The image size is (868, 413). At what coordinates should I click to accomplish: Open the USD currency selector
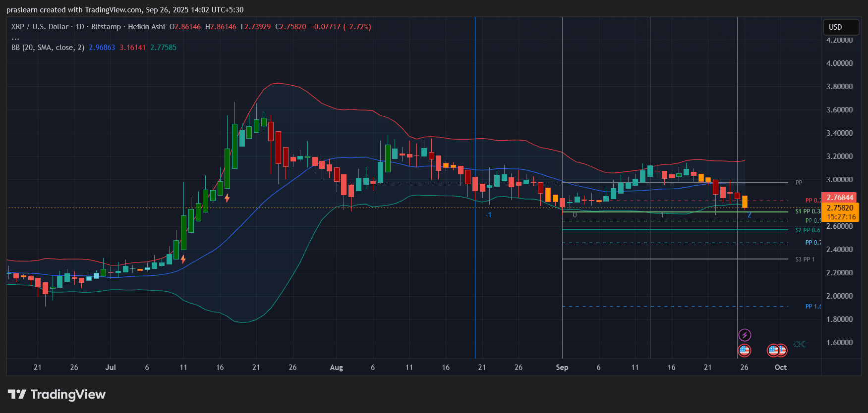pos(840,27)
